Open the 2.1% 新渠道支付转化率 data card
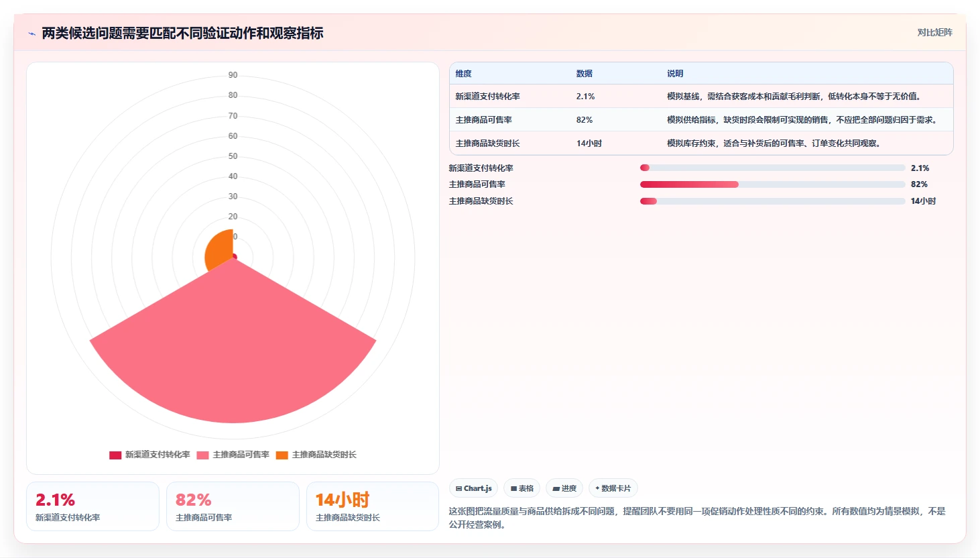Screen dimensions: 980x558 (x=93, y=506)
